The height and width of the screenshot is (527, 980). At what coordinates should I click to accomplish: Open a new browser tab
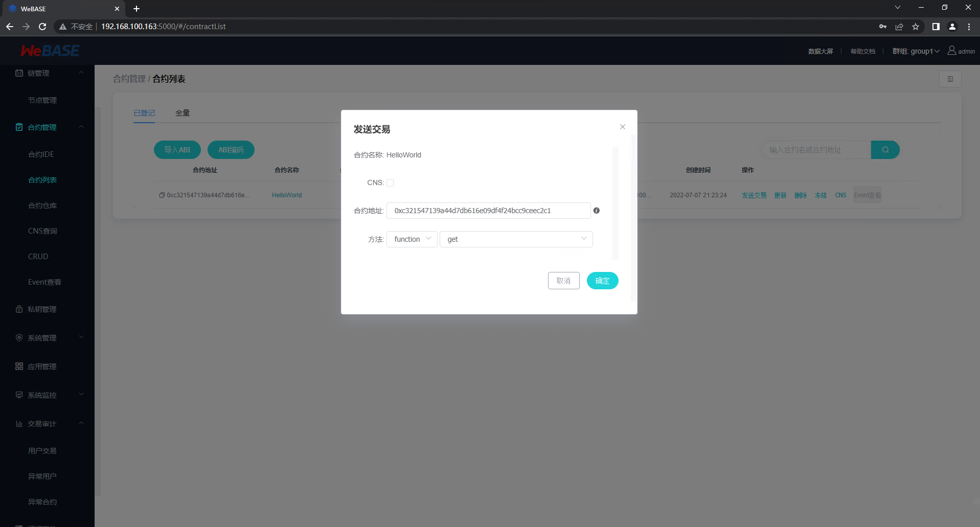point(136,9)
